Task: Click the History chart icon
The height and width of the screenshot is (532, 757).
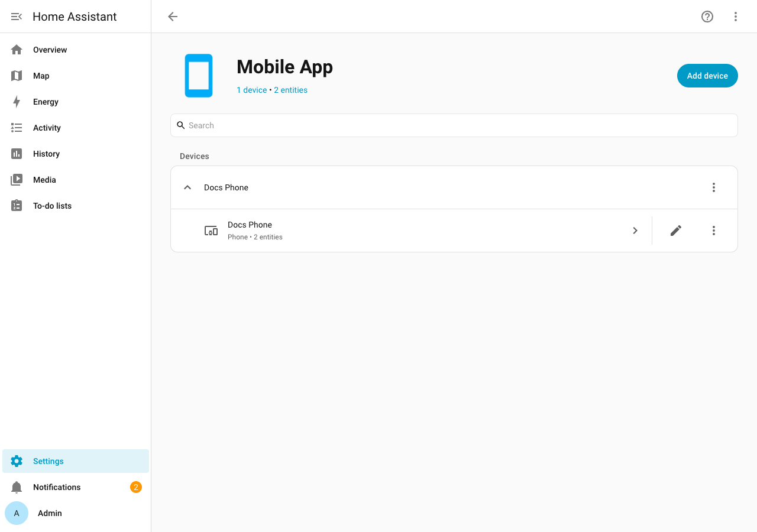Action: (17, 154)
